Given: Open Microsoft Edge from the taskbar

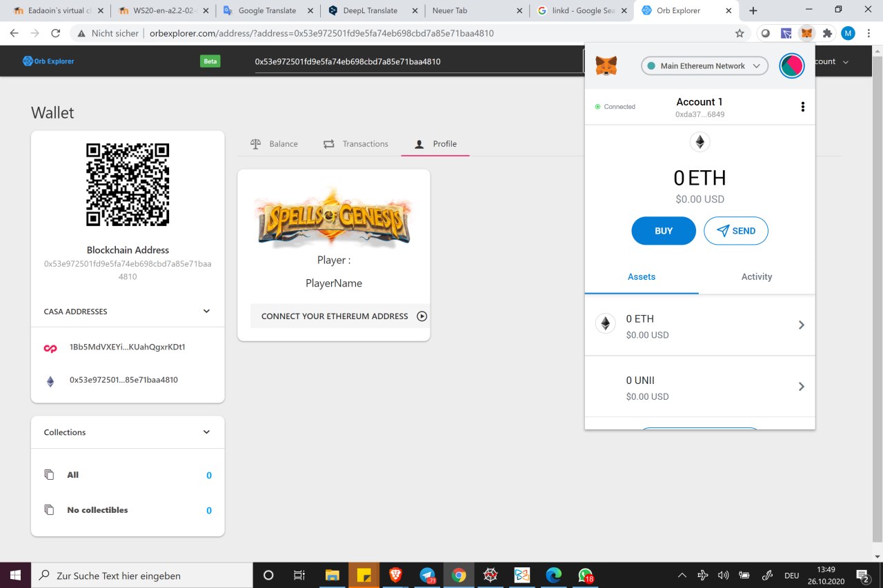Looking at the screenshot, I should [553, 575].
